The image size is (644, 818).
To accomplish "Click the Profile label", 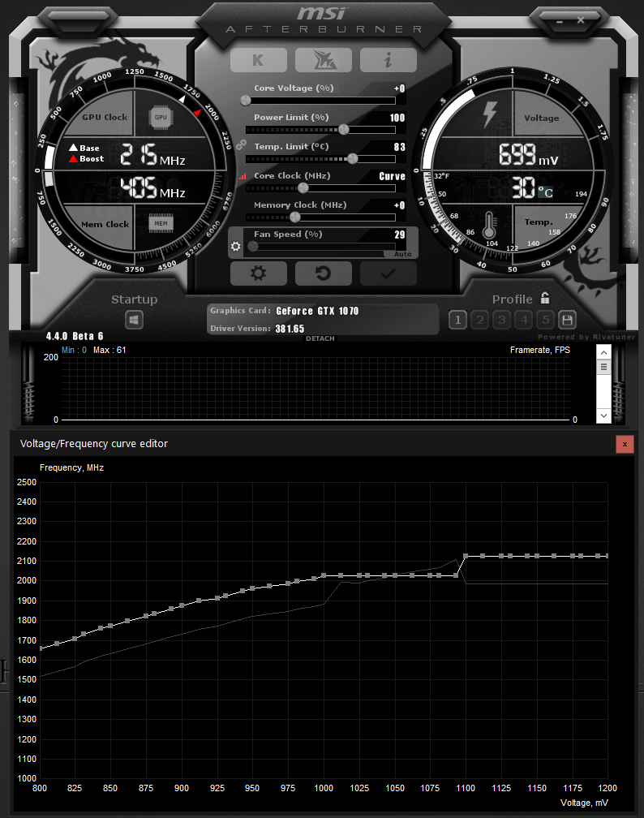I will click(x=512, y=299).
